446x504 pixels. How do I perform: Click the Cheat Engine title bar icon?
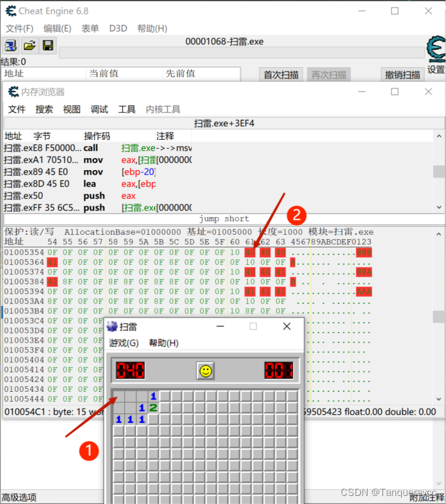tap(11, 11)
